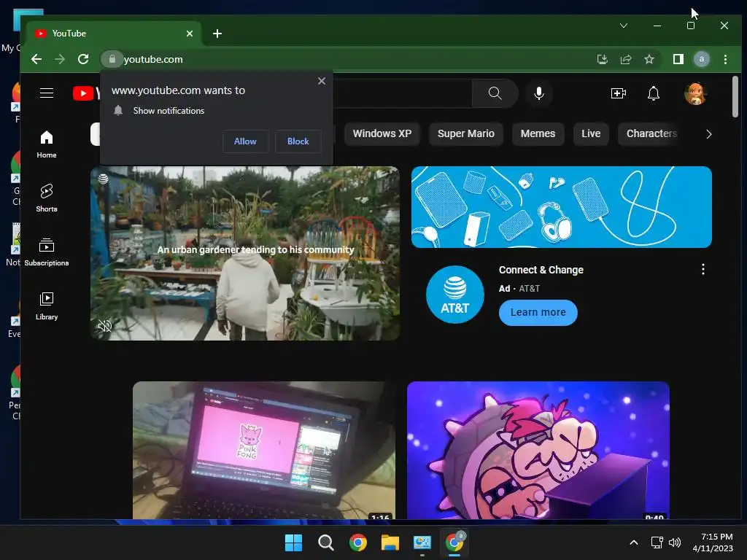Open the notifications bell
The image size is (747, 560).
pyautogui.click(x=654, y=93)
